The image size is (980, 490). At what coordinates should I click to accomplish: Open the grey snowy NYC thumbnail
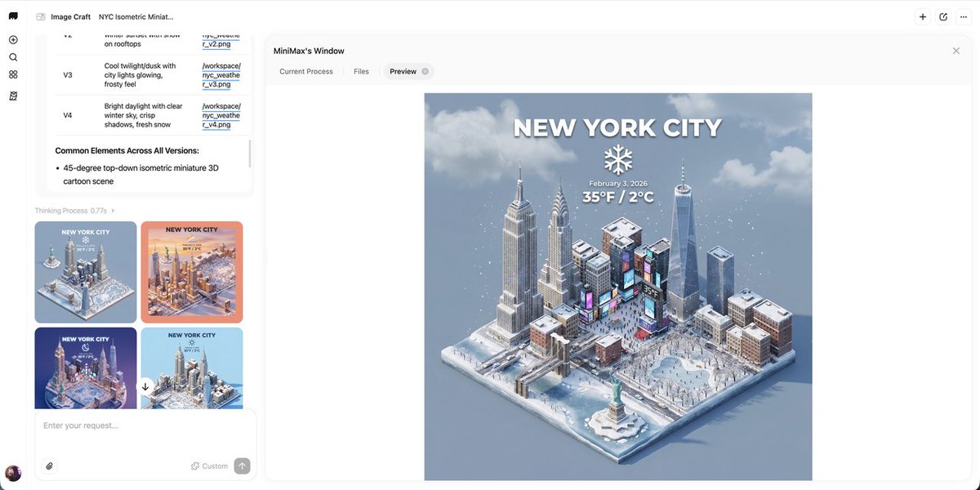[x=86, y=272]
